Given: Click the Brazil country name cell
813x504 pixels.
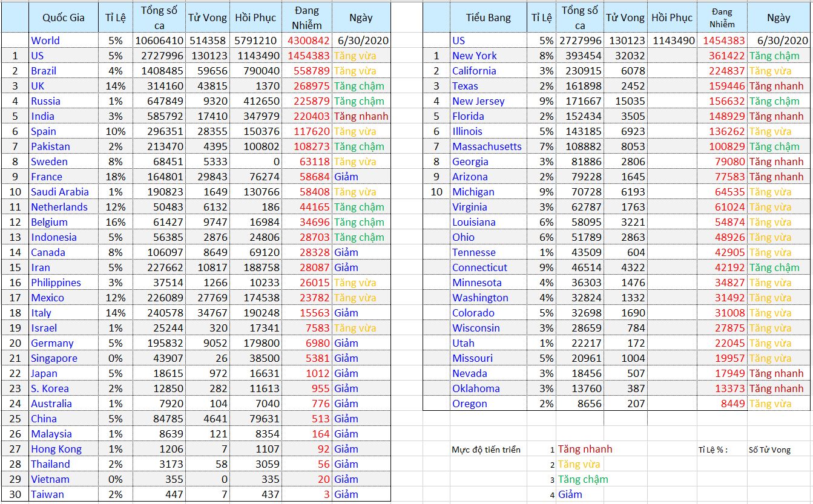Looking at the screenshot, I should coord(63,71).
